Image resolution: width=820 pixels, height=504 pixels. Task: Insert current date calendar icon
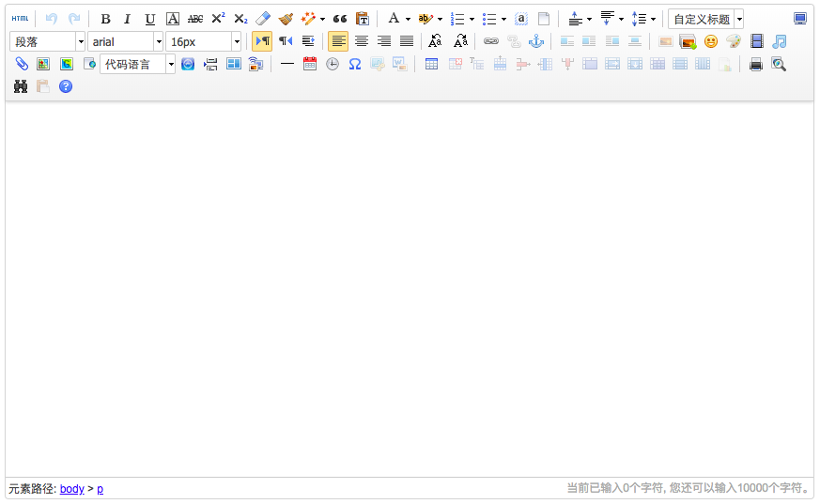[x=310, y=64]
